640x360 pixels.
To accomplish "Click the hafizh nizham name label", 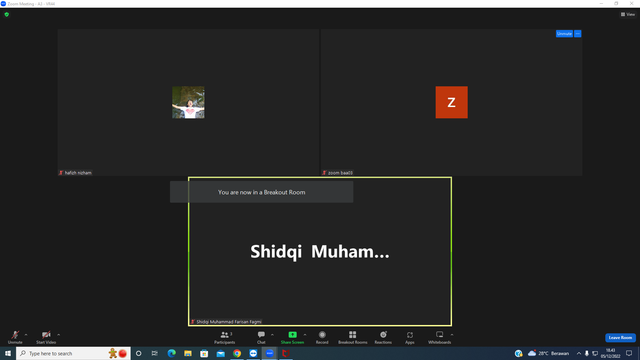I will tap(78, 173).
